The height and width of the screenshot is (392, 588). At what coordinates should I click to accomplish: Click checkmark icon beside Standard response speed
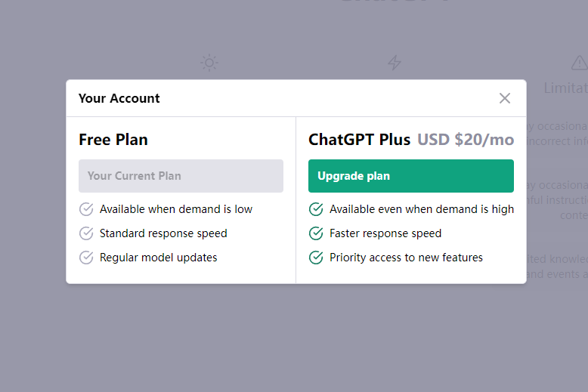86,233
